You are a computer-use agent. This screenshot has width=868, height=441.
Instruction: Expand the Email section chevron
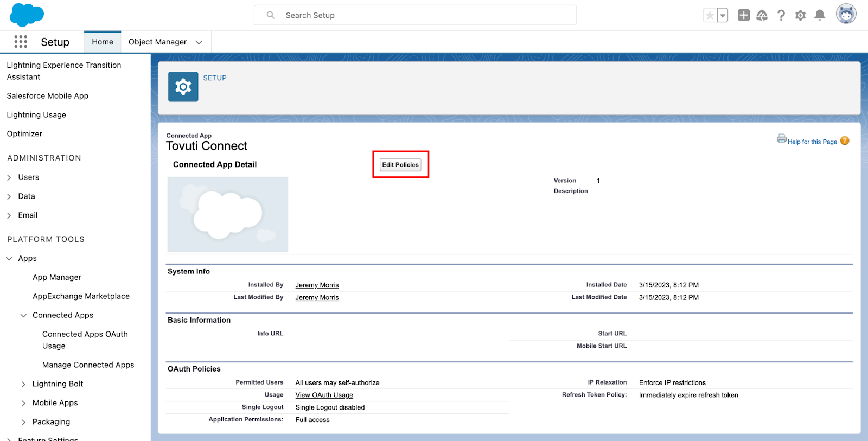point(9,215)
